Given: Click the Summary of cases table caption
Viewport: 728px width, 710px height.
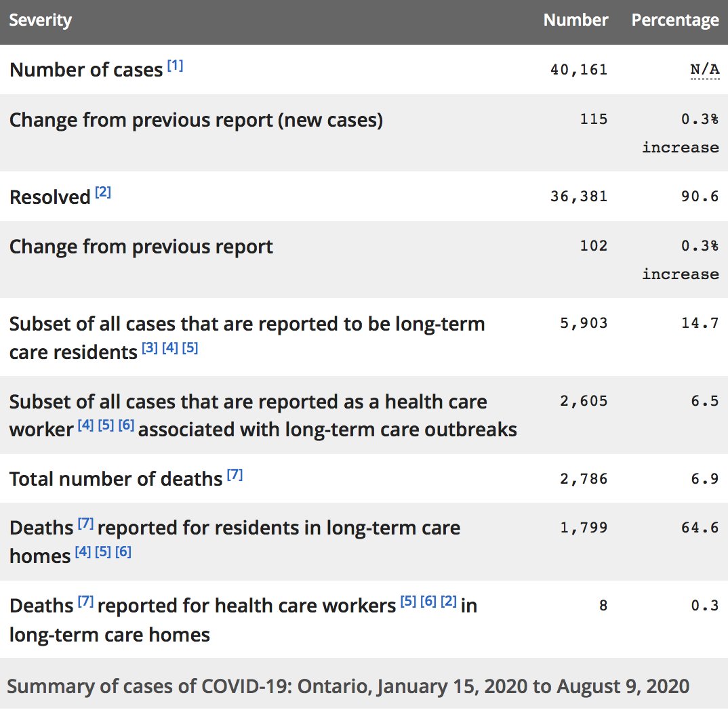Looking at the screenshot, I should tap(348, 686).
